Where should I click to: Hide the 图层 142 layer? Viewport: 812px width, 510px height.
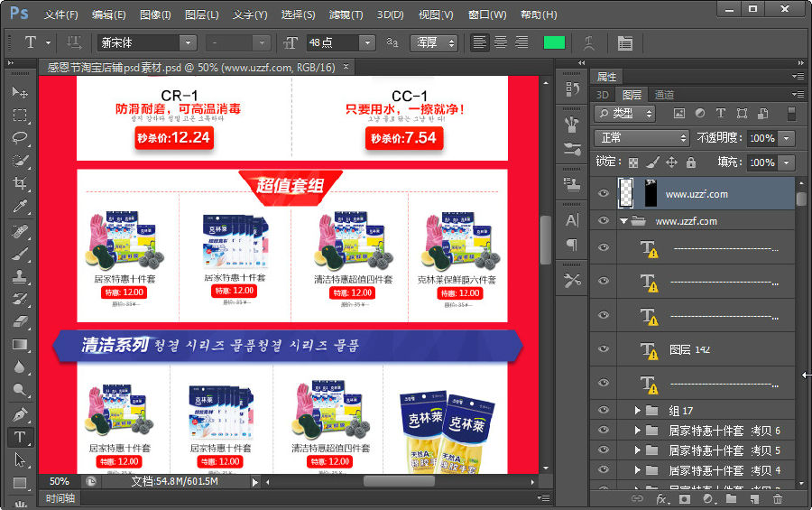pyautogui.click(x=604, y=349)
